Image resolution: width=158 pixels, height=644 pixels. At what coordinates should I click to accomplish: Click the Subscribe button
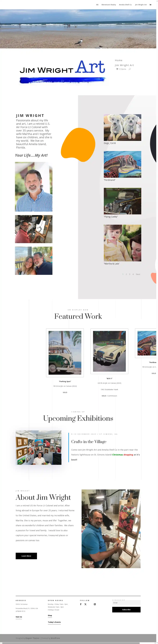pyautogui.click(x=126, y=610)
